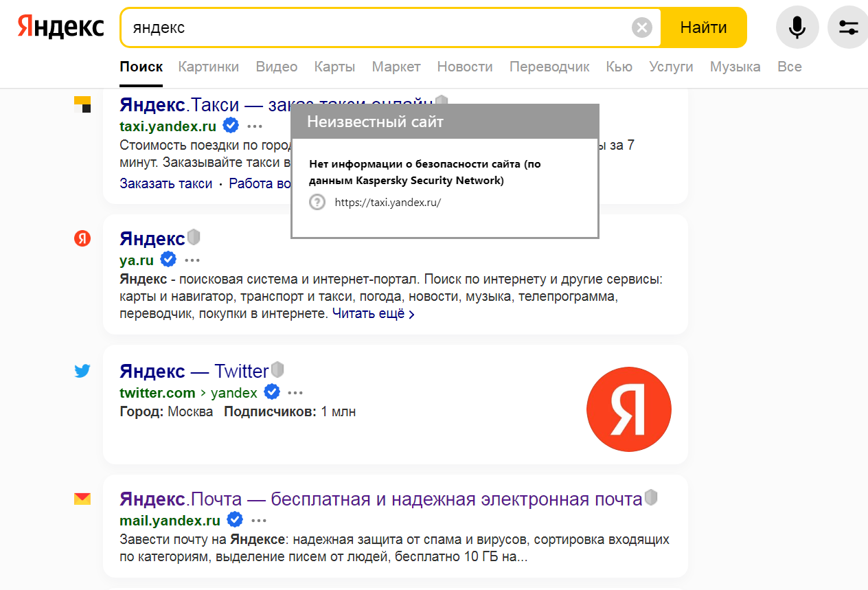Click the Подписчиков: 1 млн text
The width and height of the screenshot is (868, 590).
pos(290,412)
